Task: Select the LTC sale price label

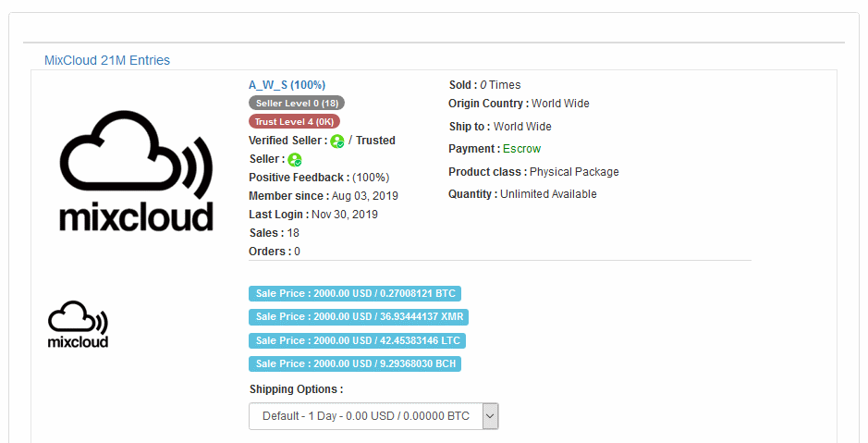Action: 357,340
